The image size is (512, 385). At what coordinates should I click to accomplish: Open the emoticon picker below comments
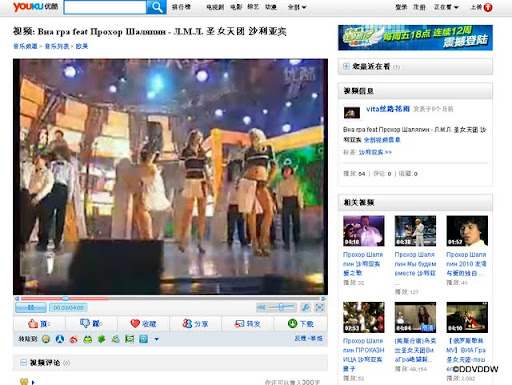(x=24, y=382)
